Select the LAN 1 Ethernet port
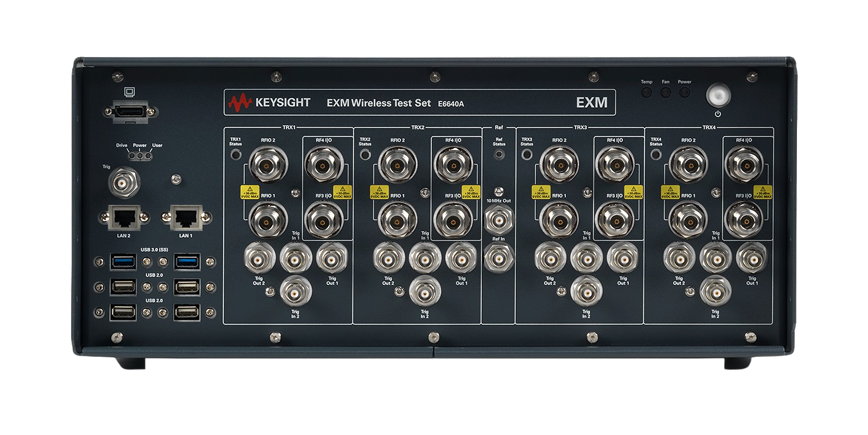Viewport: 868px width, 435px height. click(x=187, y=218)
